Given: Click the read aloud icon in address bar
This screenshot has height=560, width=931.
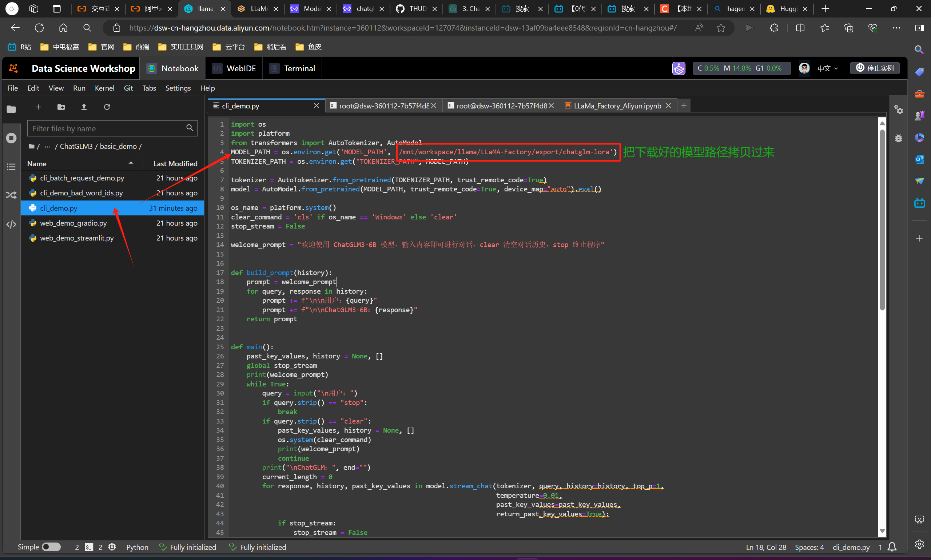Looking at the screenshot, I should coord(699,28).
